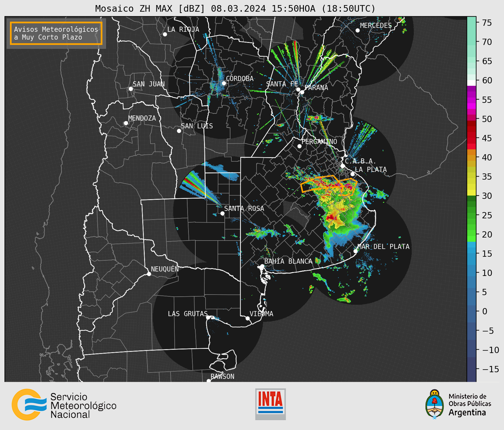504x430 pixels.
Task: Click the CÓRDOBA city marker dot
Action: tap(224, 83)
